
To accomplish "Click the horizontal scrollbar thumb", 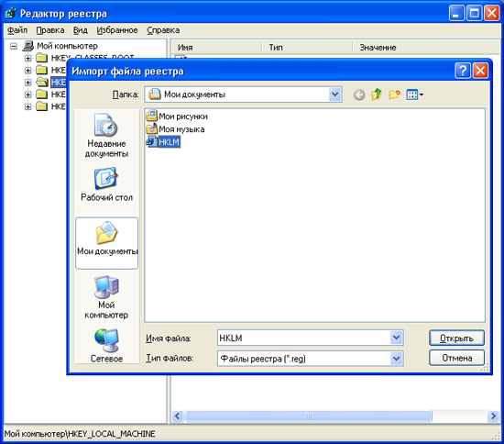I will [x=308, y=416].
